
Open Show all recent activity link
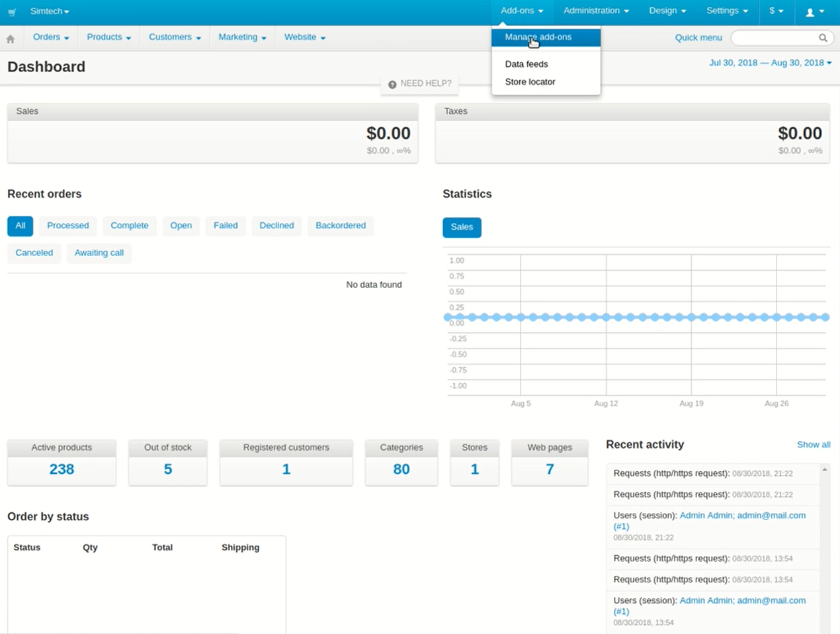pyautogui.click(x=813, y=445)
